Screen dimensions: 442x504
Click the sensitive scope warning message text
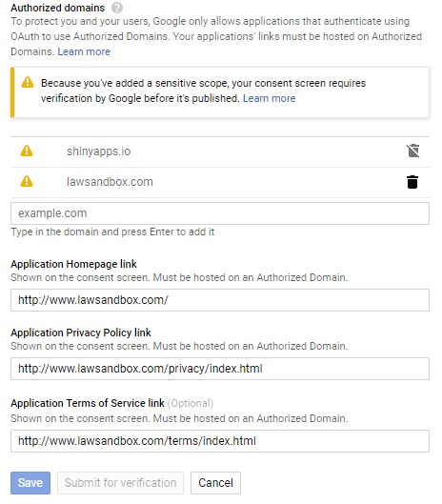click(x=203, y=91)
